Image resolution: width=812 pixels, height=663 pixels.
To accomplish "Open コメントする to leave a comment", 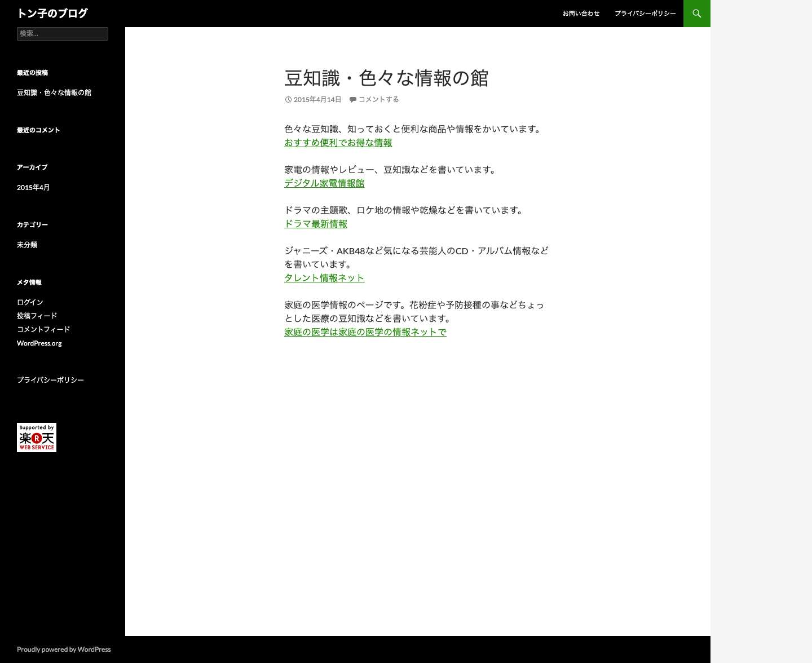I will (378, 99).
